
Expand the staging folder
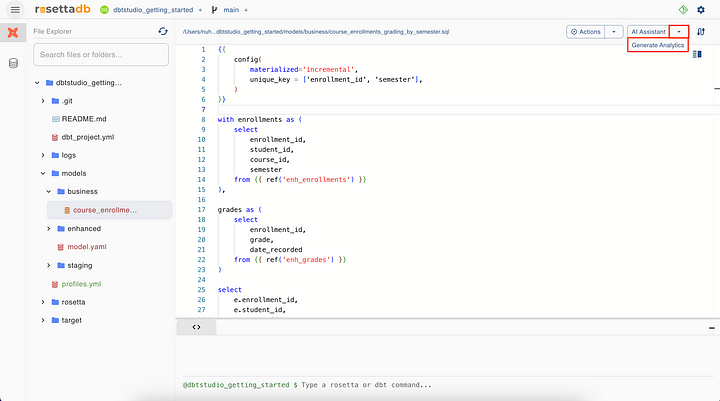point(49,265)
